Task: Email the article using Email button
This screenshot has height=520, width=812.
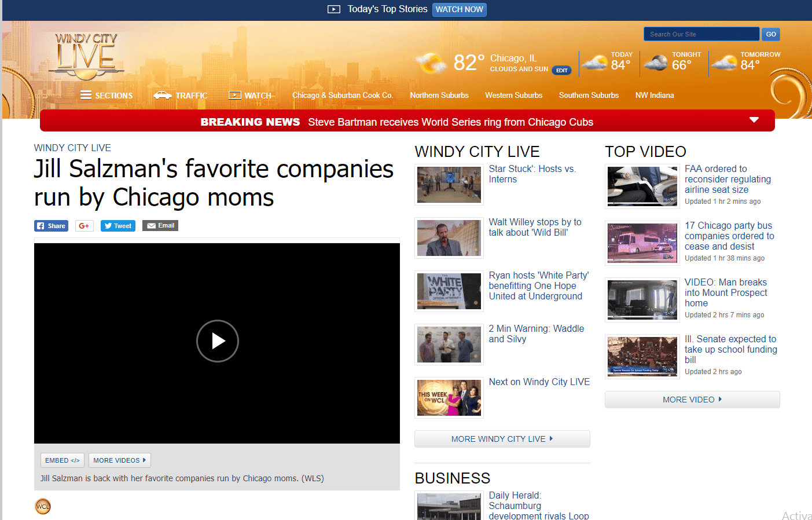Action: point(160,226)
